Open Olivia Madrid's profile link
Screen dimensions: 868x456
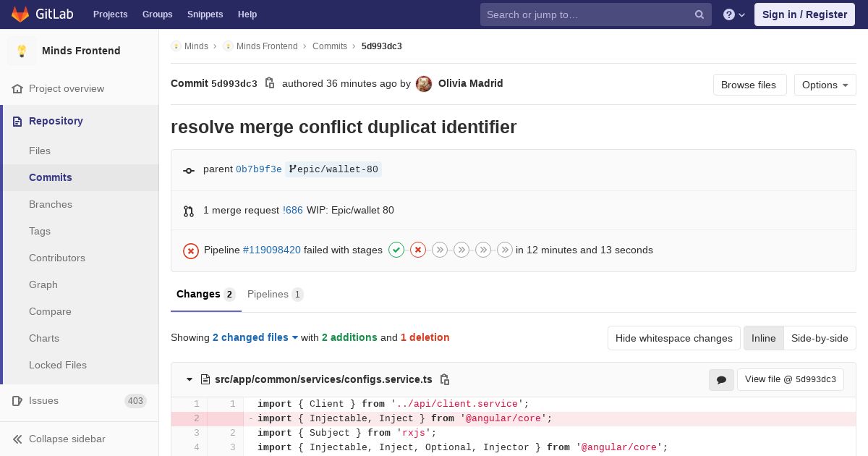pos(471,83)
